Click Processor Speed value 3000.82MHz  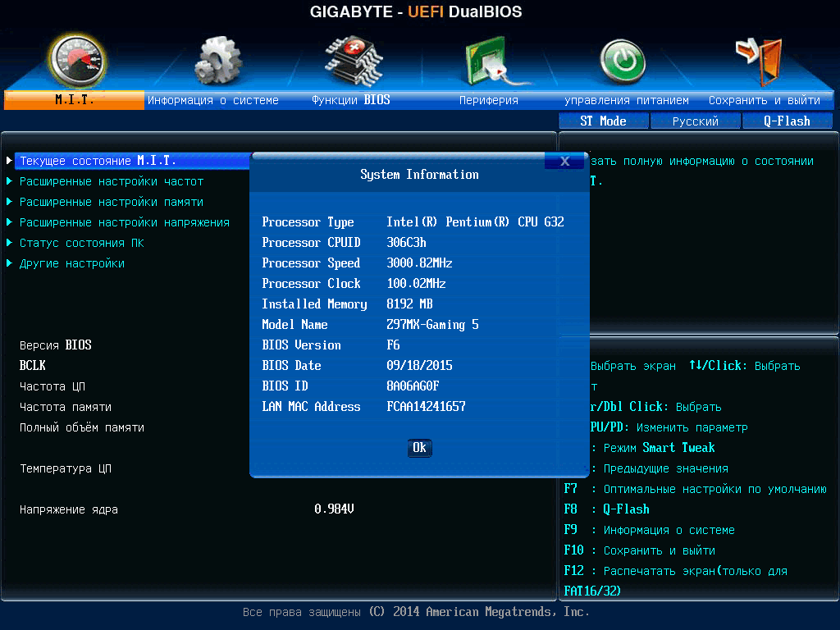pyautogui.click(x=419, y=263)
